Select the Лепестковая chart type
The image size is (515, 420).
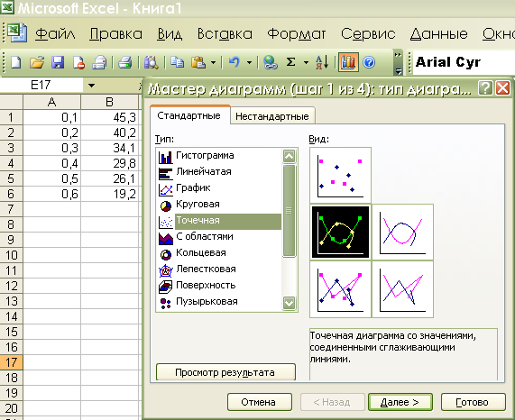(219, 269)
